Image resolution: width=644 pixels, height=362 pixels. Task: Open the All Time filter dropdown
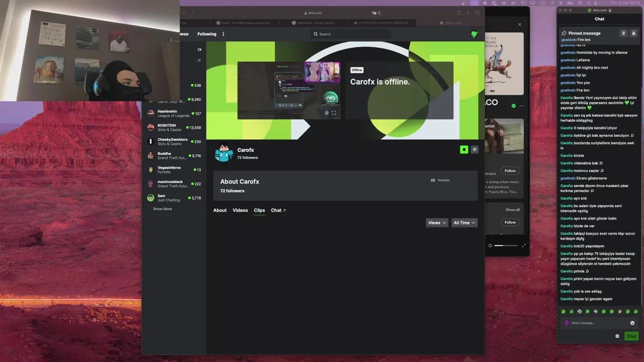point(464,223)
